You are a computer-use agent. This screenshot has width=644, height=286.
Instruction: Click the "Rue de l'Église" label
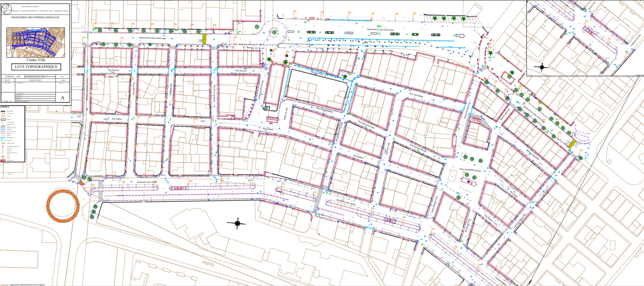tap(286, 113)
